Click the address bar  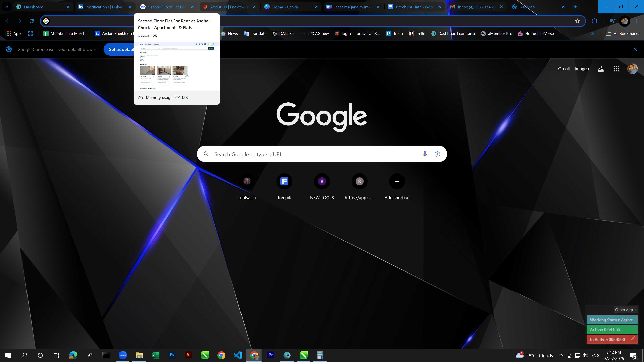312,21
